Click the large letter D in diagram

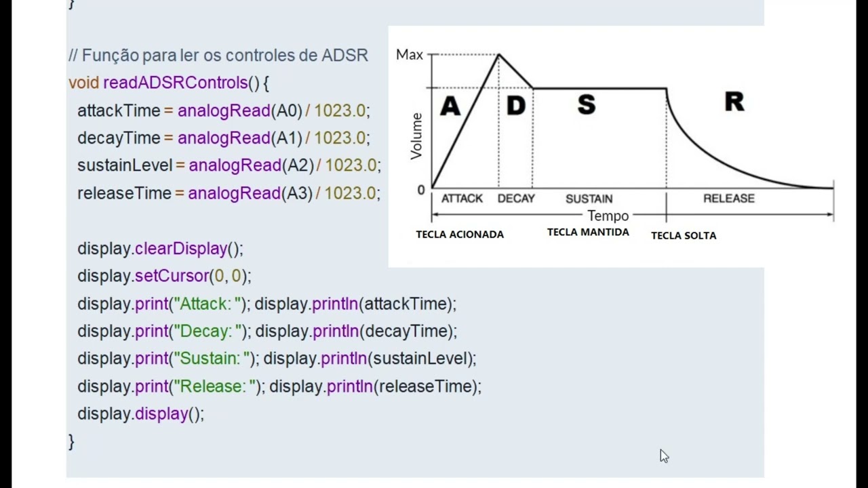click(516, 106)
